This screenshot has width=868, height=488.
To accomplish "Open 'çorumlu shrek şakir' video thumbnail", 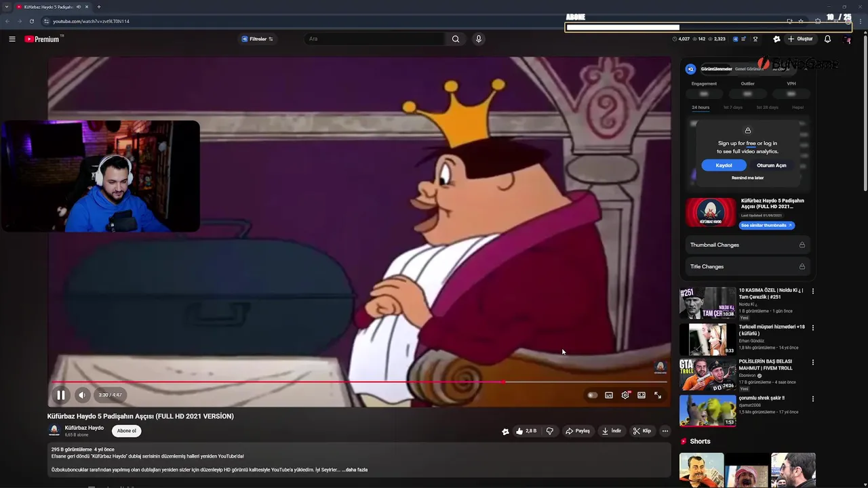I will (x=707, y=411).
